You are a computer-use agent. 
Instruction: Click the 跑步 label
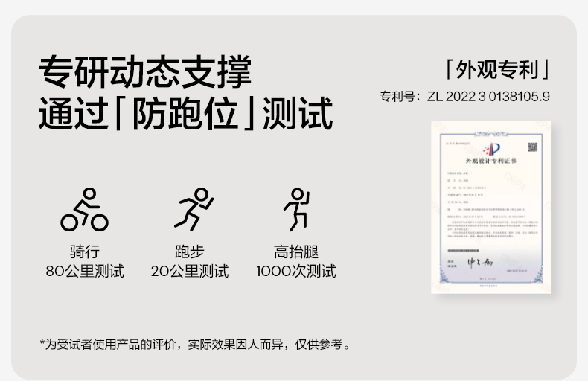point(190,252)
